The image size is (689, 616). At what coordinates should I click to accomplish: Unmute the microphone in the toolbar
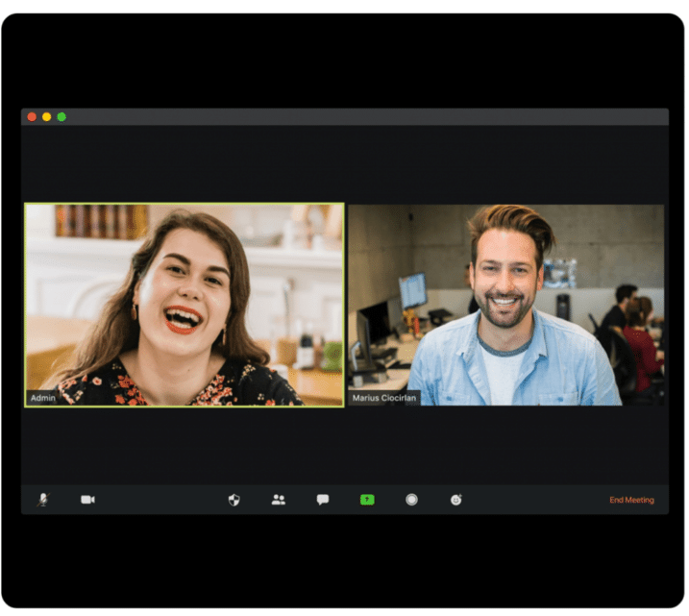(x=43, y=500)
